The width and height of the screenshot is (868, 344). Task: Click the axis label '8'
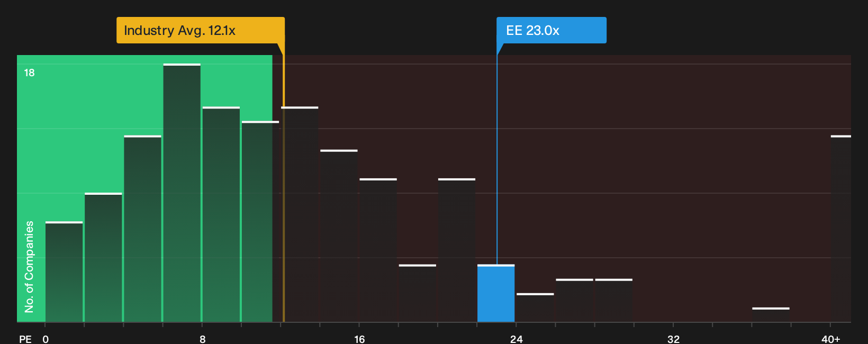(203, 339)
